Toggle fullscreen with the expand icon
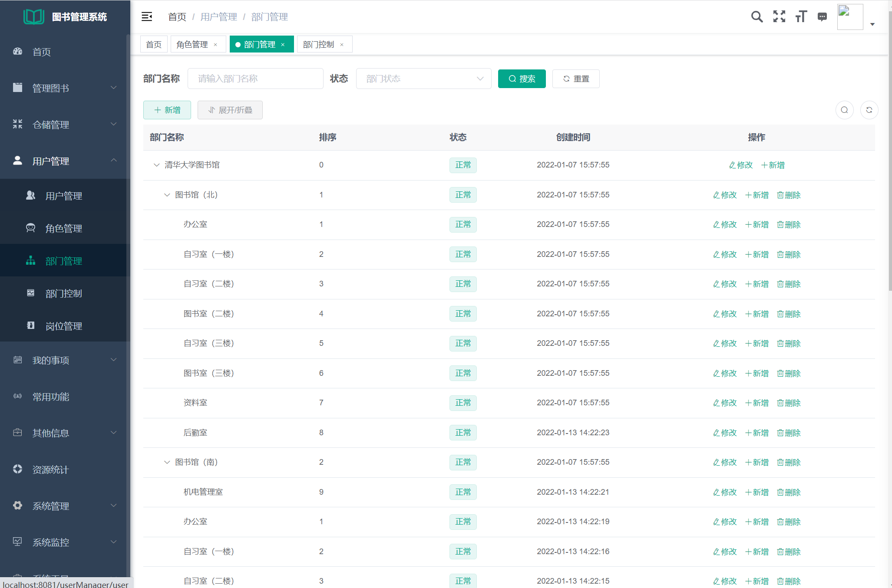This screenshot has width=892, height=588. 779,17
